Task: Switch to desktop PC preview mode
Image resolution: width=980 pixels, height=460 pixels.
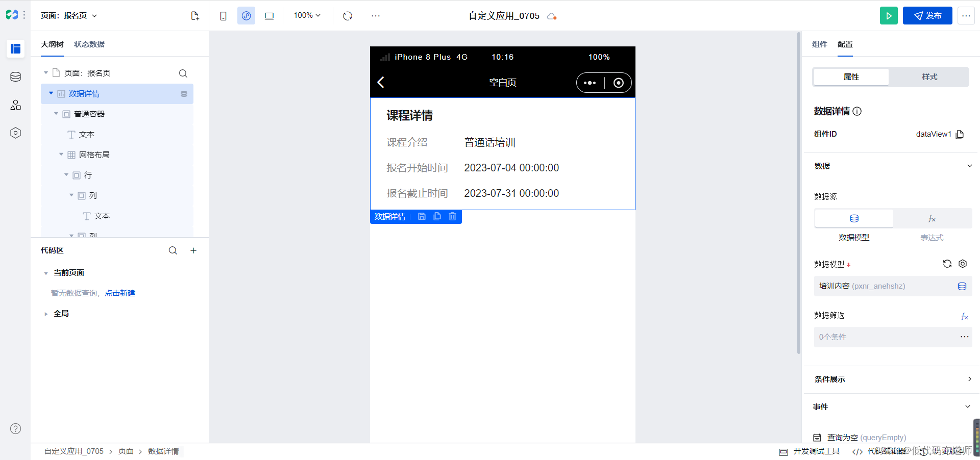Action: click(269, 16)
